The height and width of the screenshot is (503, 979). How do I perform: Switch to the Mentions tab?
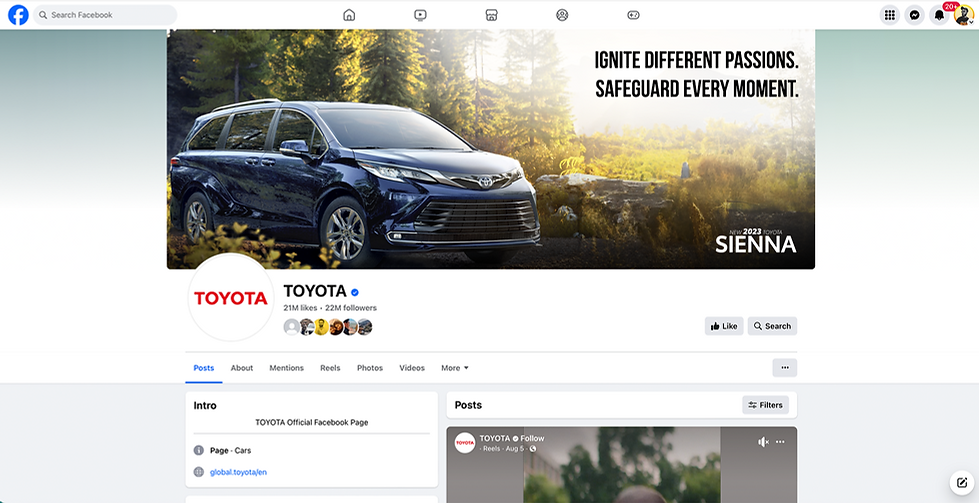click(x=287, y=368)
